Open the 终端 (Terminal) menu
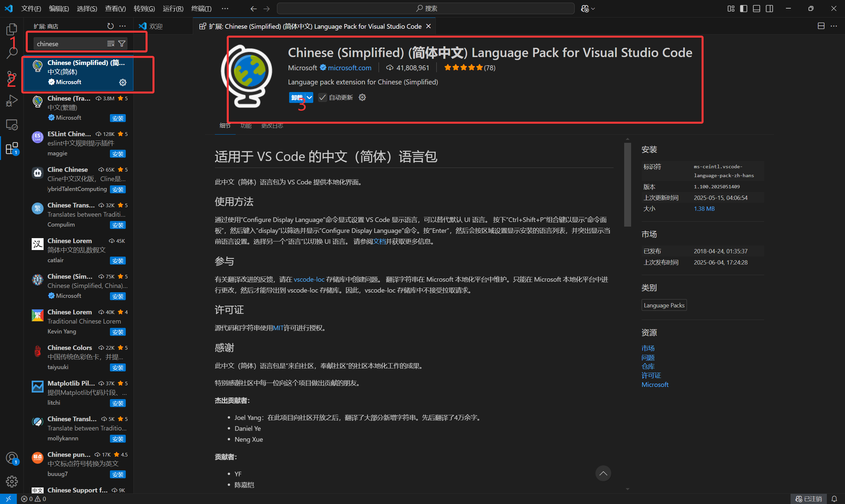 201,9
